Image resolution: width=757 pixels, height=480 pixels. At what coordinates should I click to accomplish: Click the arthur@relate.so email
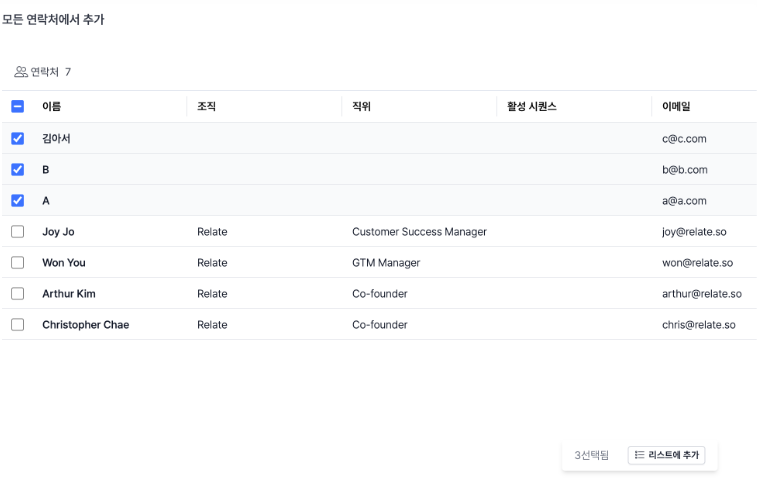(x=701, y=294)
